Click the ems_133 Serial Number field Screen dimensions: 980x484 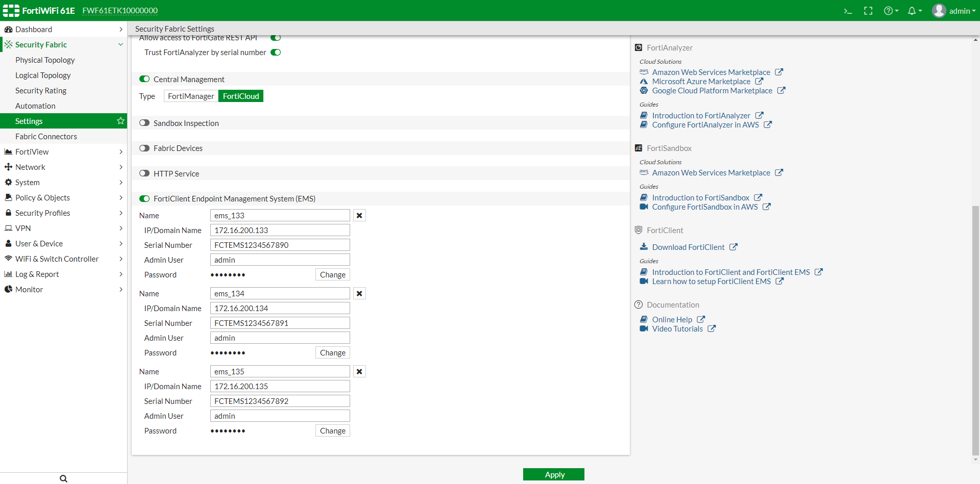point(280,245)
